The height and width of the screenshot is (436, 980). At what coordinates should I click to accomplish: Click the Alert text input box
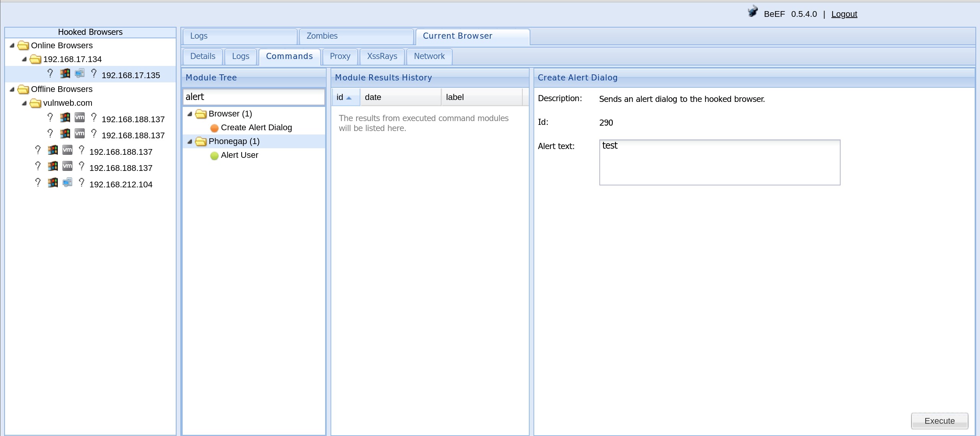click(719, 162)
